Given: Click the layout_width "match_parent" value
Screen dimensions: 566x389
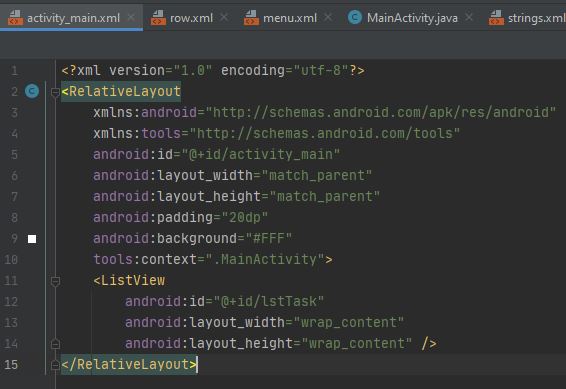Looking at the screenshot, I should pyautogui.click(x=317, y=175).
